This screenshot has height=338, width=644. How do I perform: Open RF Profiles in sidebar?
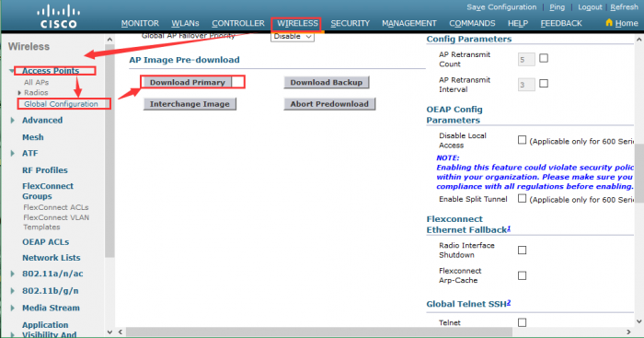pos(45,170)
